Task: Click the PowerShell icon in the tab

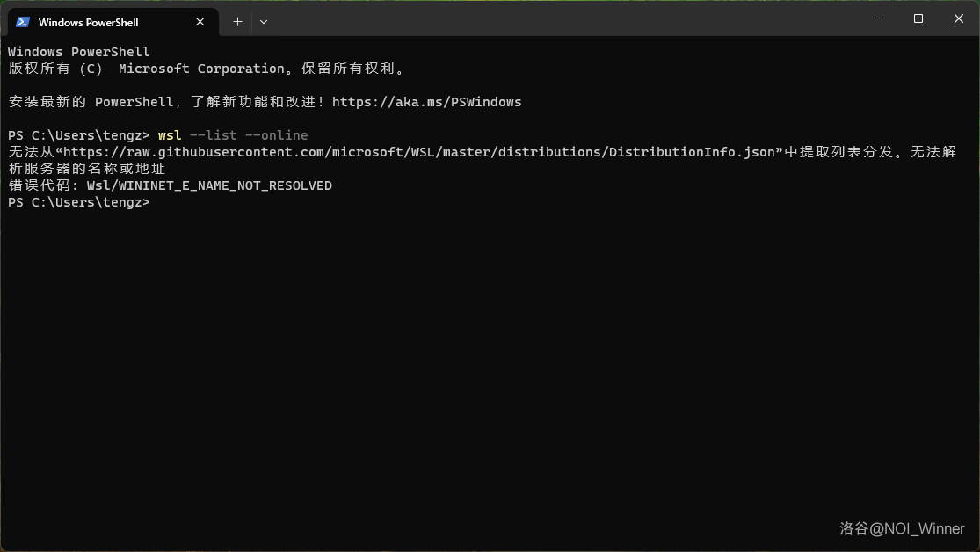Action: [23, 22]
